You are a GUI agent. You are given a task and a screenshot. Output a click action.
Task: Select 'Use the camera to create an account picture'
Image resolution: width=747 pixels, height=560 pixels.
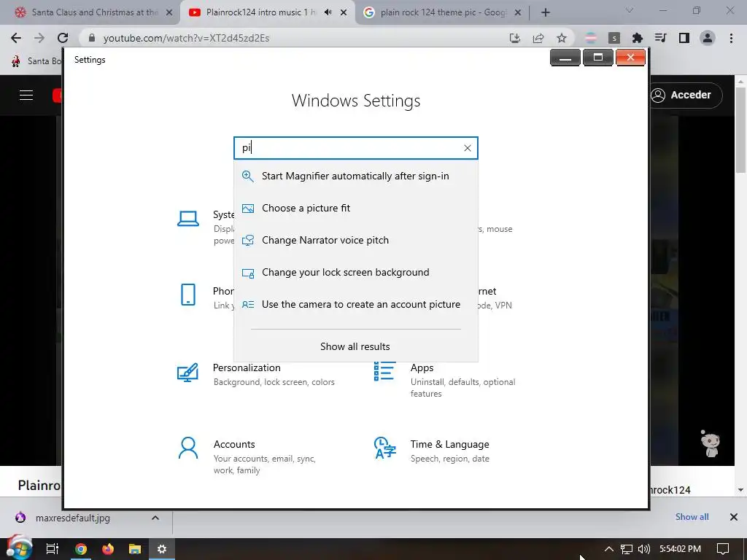tap(355, 304)
